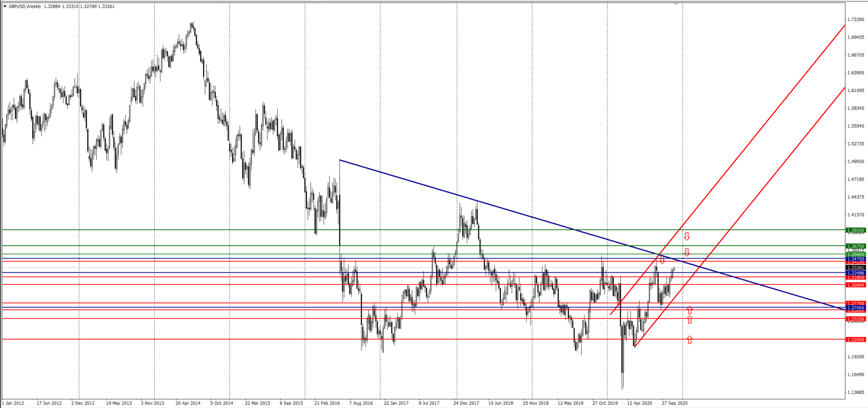The image size is (868, 408).
Task: Select the down arrow near the 1.34250 level
Action: 662,260
